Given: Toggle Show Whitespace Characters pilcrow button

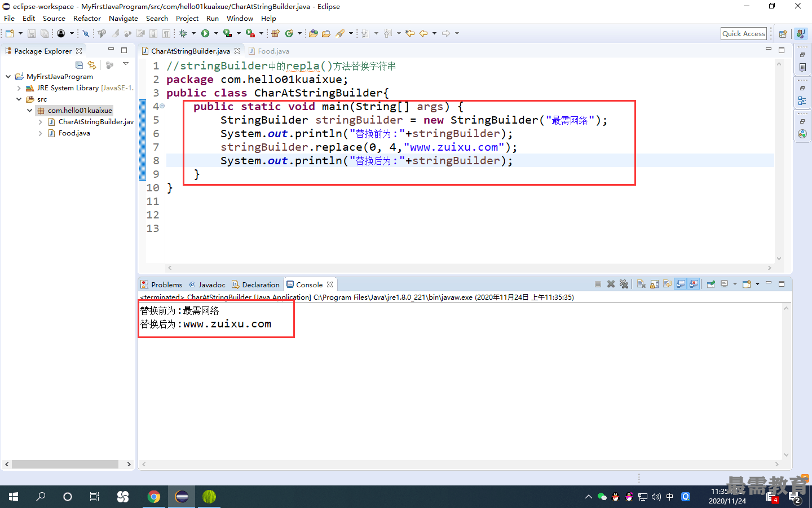Looking at the screenshot, I should click(x=166, y=33).
